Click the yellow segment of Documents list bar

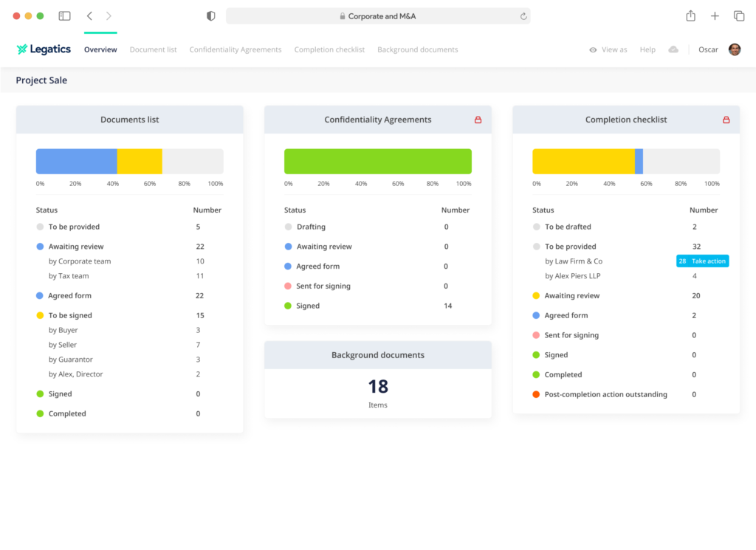coord(140,162)
